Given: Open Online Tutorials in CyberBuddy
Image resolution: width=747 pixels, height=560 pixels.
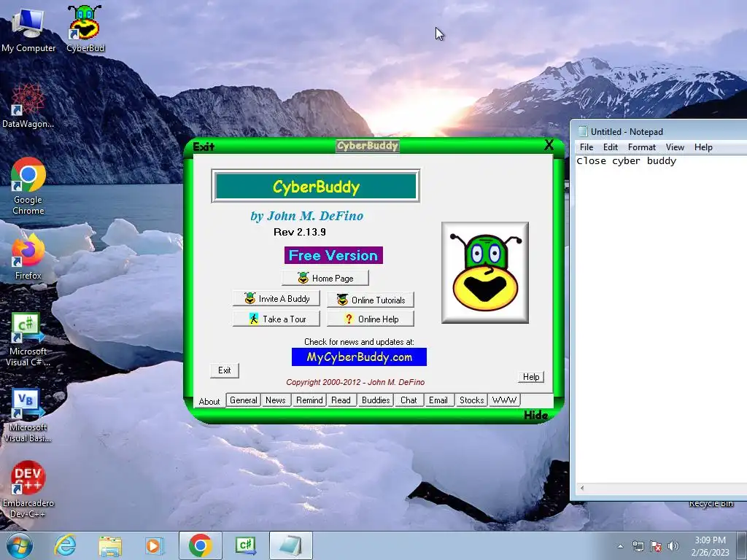Looking at the screenshot, I should pyautogui.click(x=371, y=300).
